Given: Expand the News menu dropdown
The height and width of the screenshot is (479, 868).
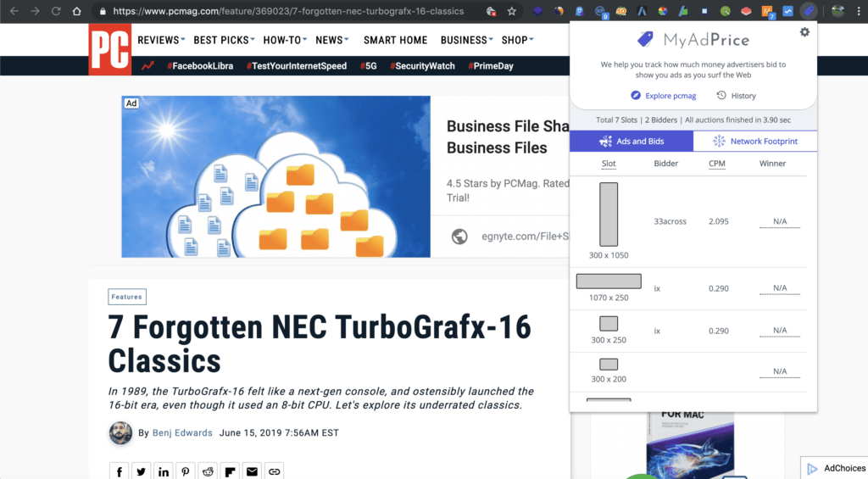Looking at the screenshot, I should point(331,40).
